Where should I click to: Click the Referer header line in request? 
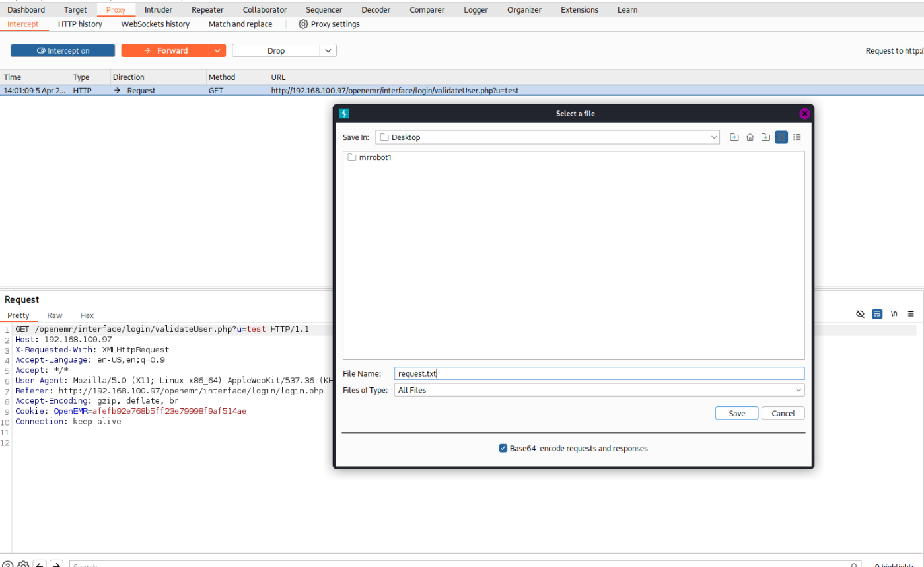pos(169,391)
